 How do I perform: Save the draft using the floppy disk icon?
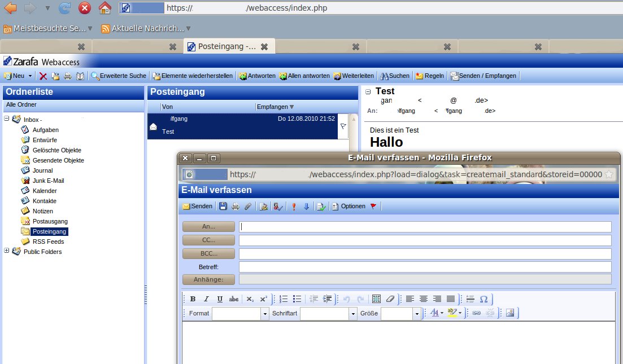tap(223, 207)
